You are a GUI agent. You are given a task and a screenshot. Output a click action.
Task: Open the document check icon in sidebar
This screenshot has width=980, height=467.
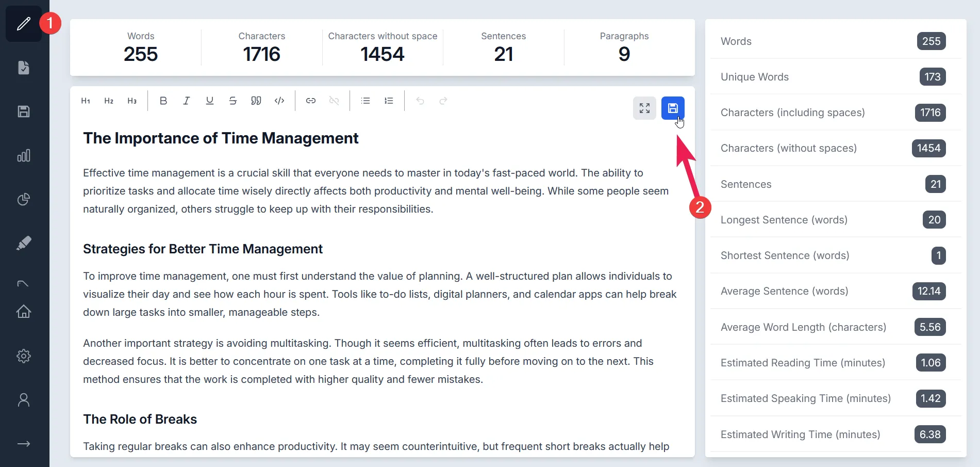pos(24,68)
